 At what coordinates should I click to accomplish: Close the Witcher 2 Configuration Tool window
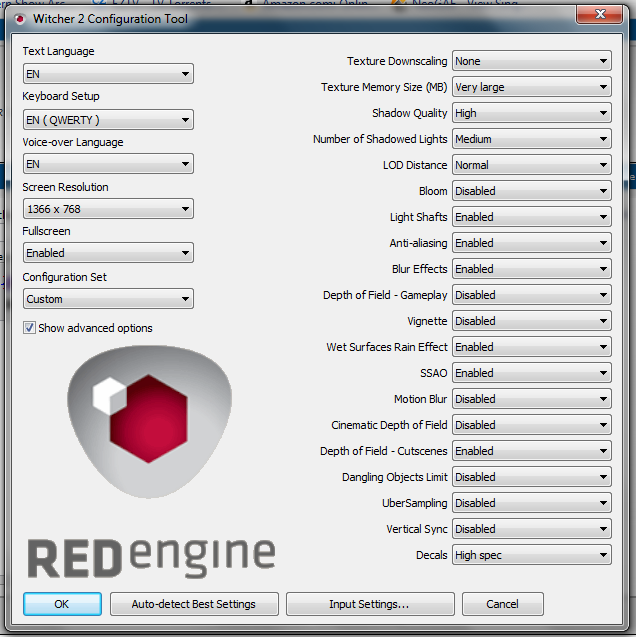(599, 15)
